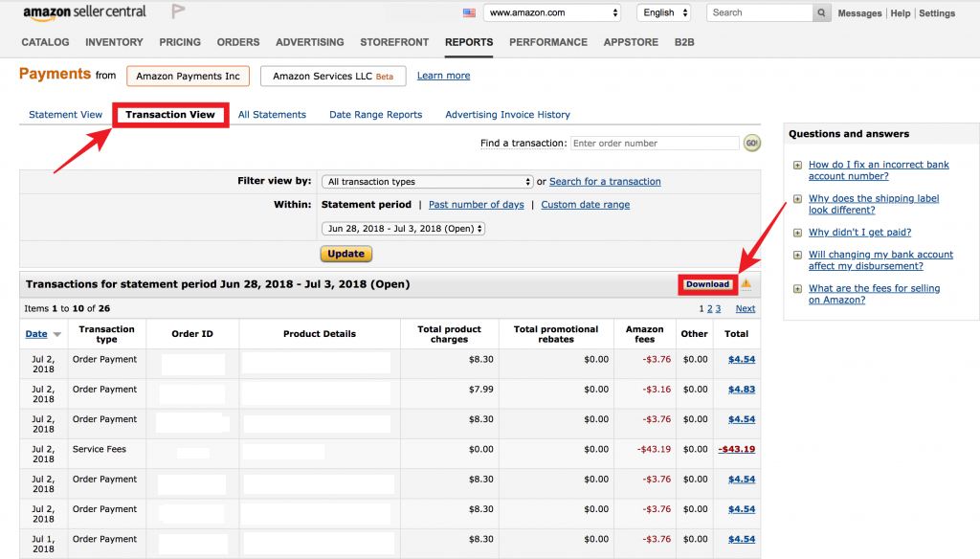
Task: Go to page 2 of transactions
Action: (709, 308)
